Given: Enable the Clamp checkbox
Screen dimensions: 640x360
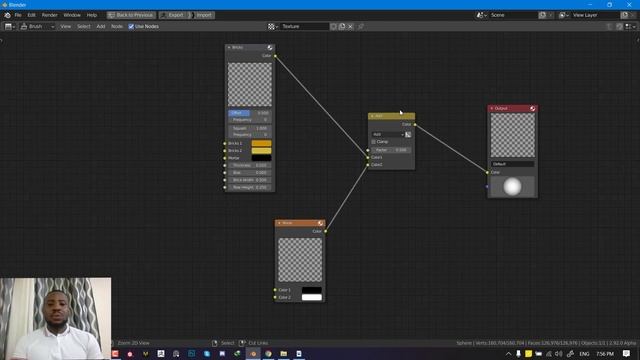Looking at the screenshot, I should pos(373,142).
